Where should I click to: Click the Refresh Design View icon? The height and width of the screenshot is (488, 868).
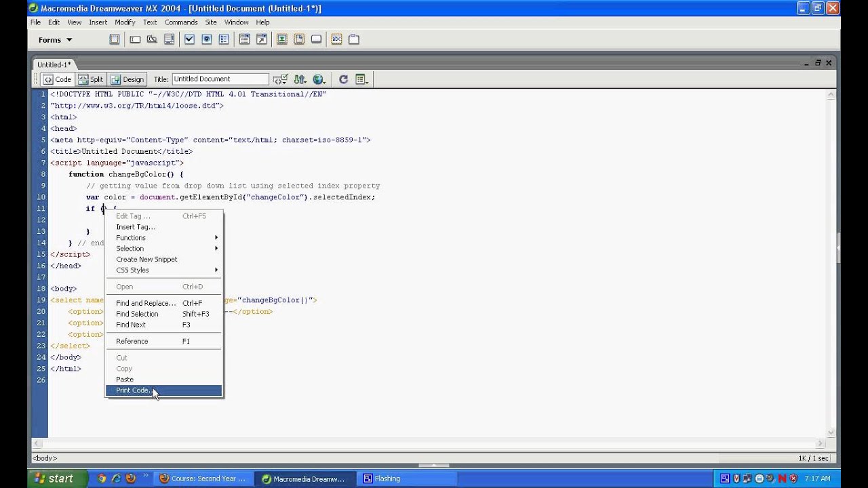[343, 79]
